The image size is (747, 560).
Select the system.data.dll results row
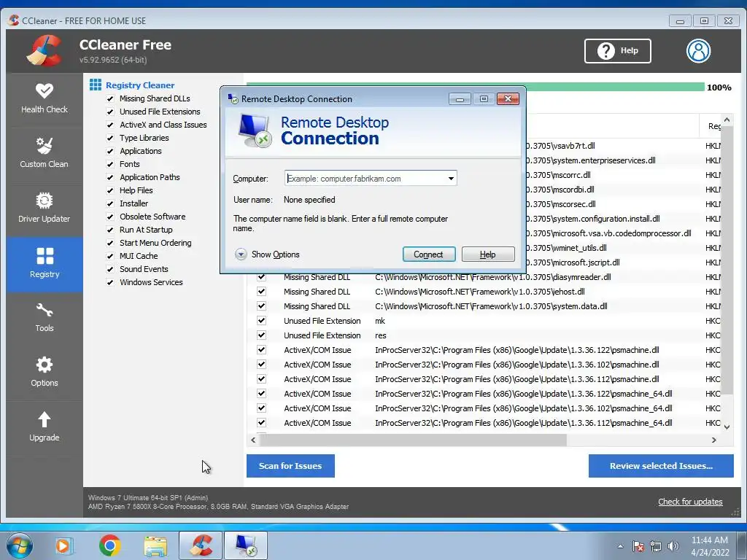point(484,306)
